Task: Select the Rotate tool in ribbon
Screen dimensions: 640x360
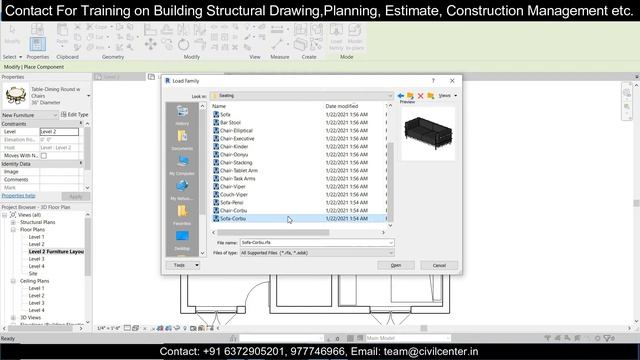Action: pyautogui.click(x=183, y=44)
